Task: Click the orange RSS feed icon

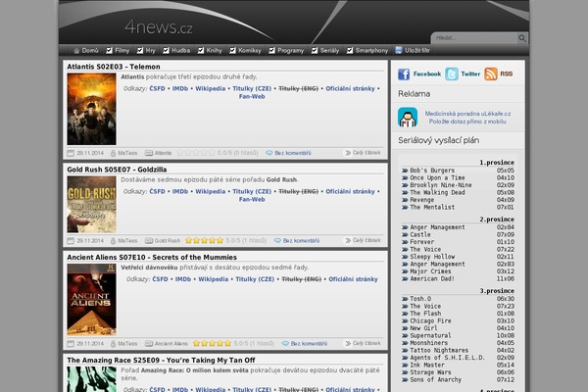Action: tap(491, 73)
